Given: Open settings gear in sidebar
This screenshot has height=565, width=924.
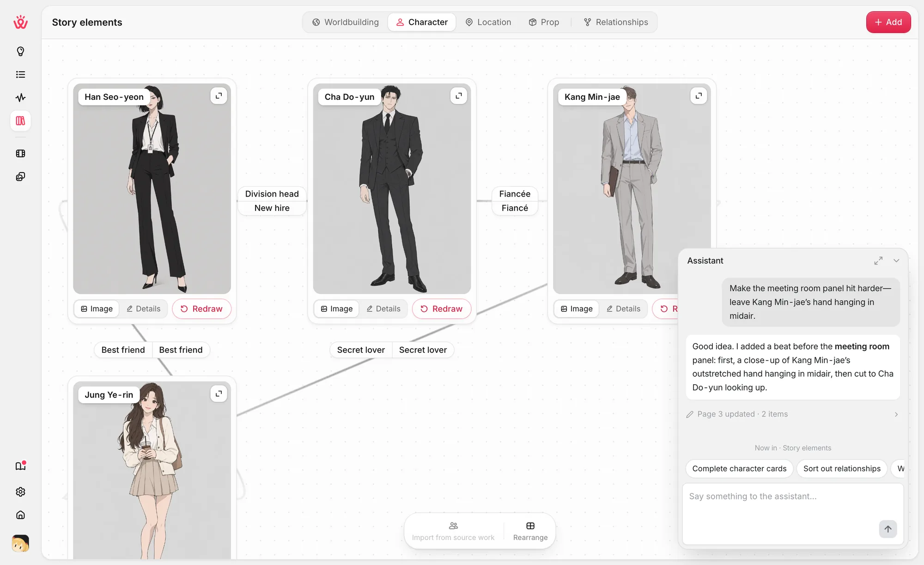Looking at the screenshot, I should point(20,492).
